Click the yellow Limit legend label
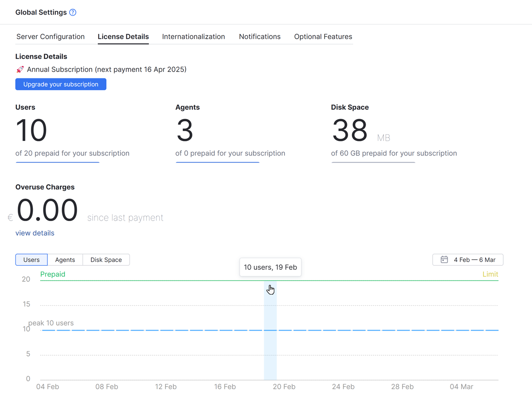Image resolution: width=532 pixels, height=404 pixels. pos(490,274)
